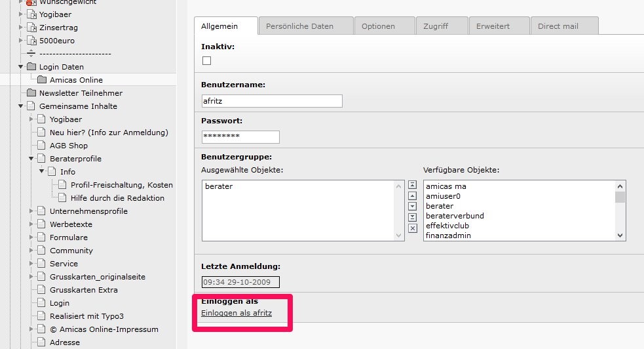Viewport: 644px width, 349px height.
Task: Select finanzadmin in Verfügbare Objekte
Action: [448, 236]
